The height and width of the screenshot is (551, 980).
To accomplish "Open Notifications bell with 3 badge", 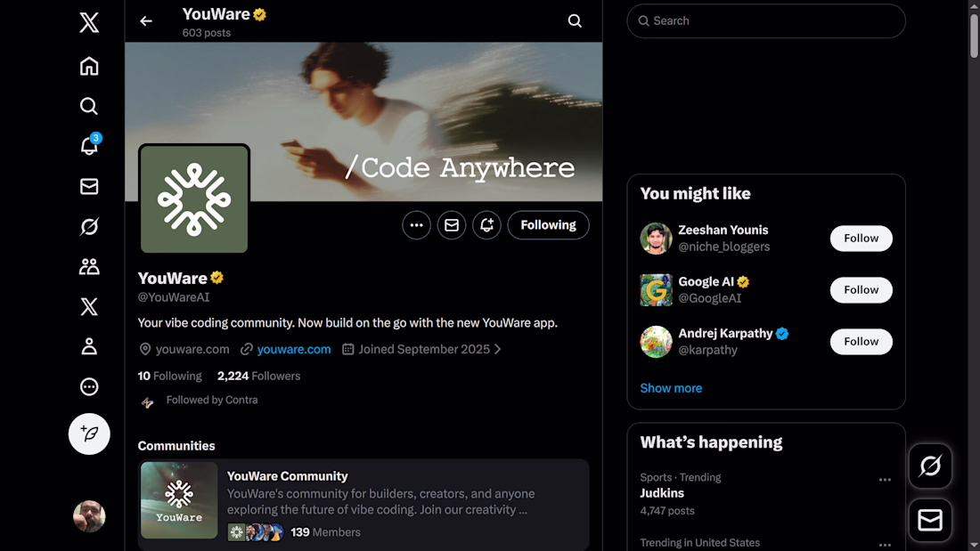I will point(89,146).
